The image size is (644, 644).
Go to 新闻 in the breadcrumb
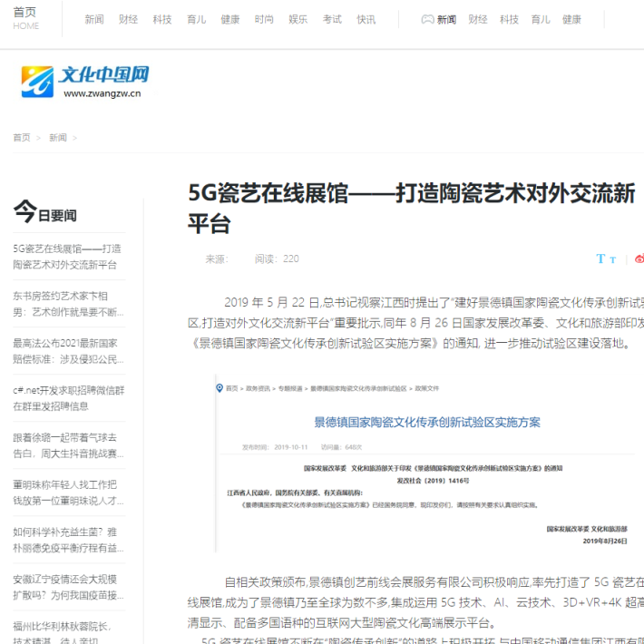(x=58, y=138)
